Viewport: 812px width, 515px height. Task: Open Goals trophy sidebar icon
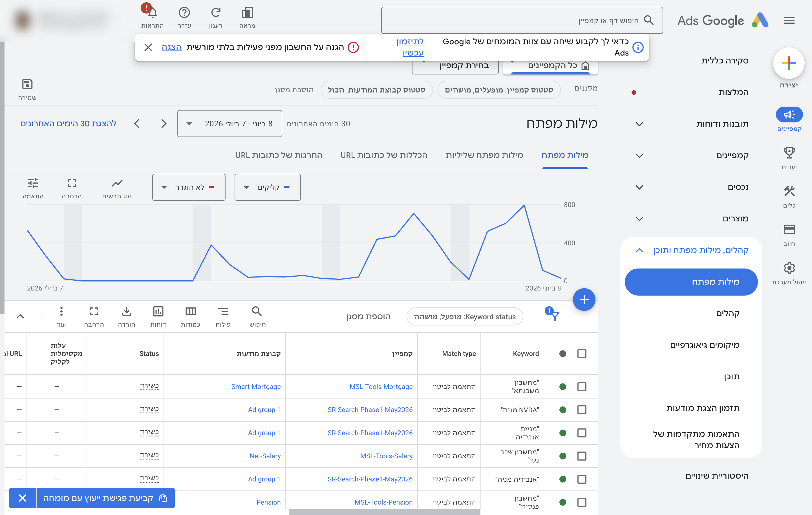pyautogui.click(x=789, y=153)
